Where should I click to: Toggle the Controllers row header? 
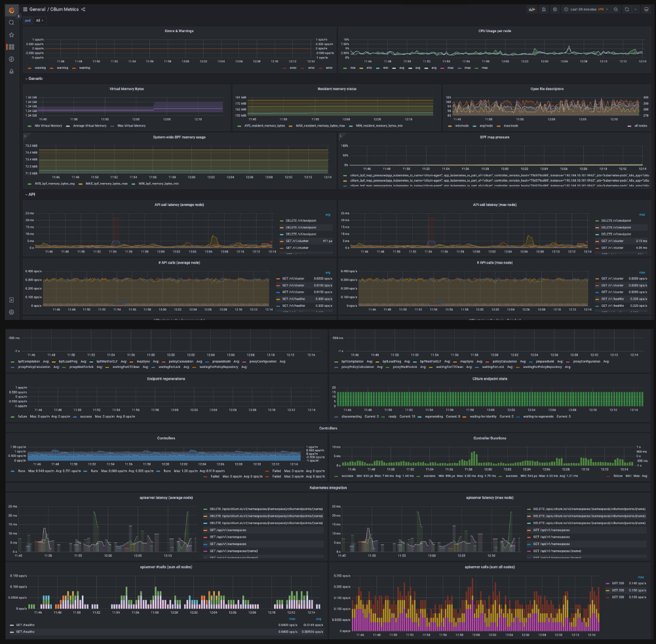328,428
